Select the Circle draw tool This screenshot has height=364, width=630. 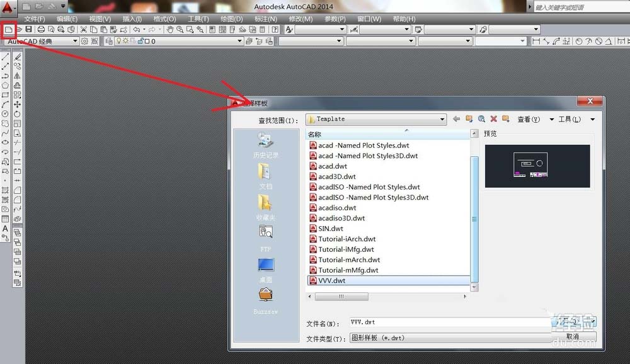point(5,114)
